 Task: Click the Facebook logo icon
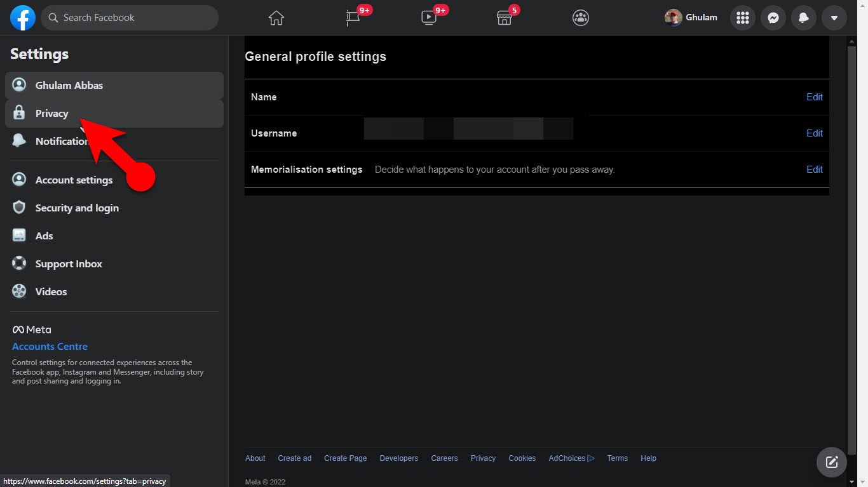(x=22, y=18)
